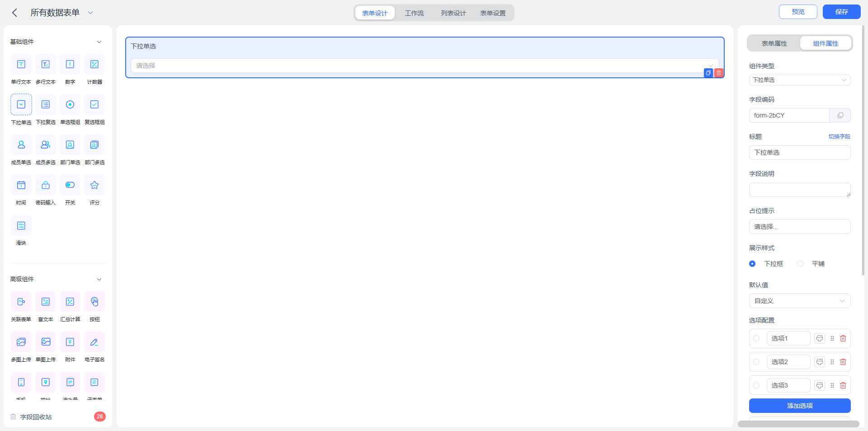Add the 成员单选 component
868x431 pixels.
coord(21,145)
